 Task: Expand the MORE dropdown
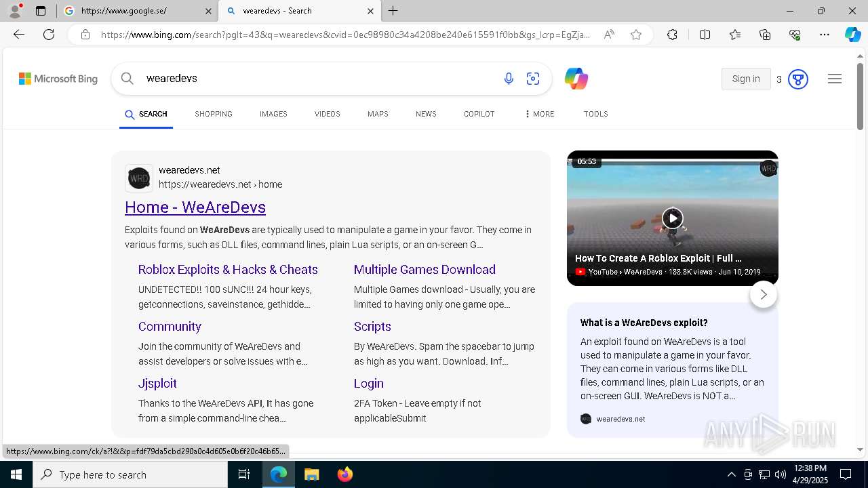coord(540,114)
